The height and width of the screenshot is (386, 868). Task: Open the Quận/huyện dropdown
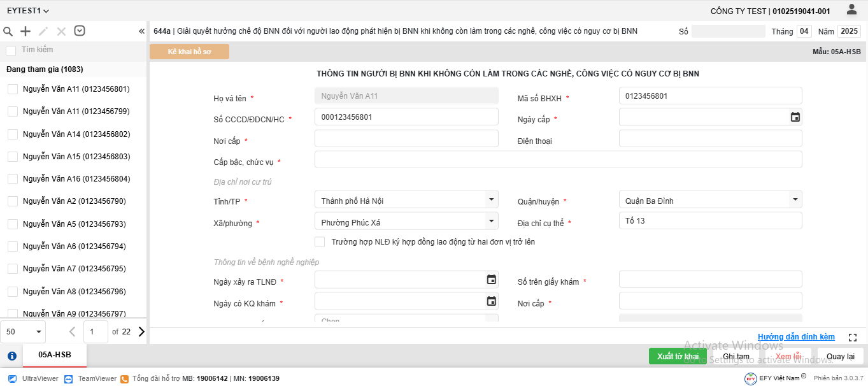[795, 199]
